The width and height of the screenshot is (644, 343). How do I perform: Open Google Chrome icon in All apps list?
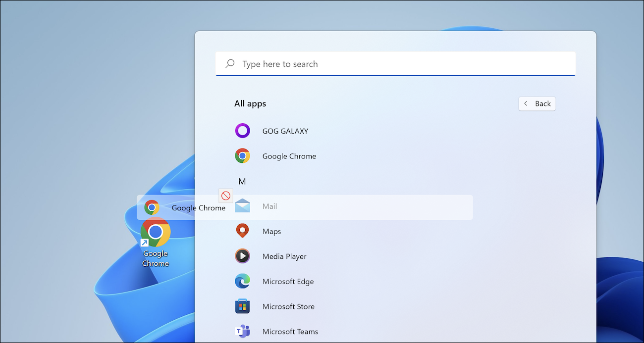(x=242, y=156)
